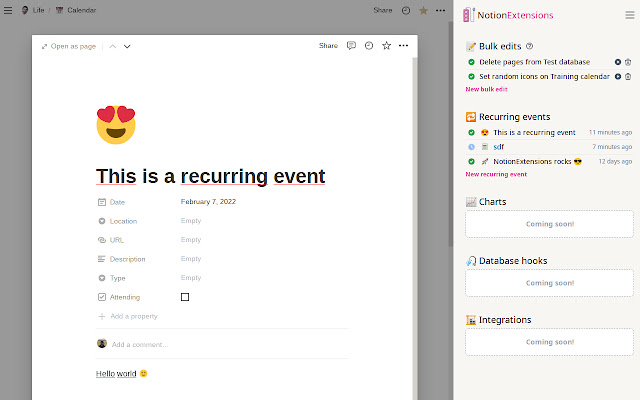640x400 pixels.
Task: Click Share inside the page modal
Action: [x=328, y=46]
